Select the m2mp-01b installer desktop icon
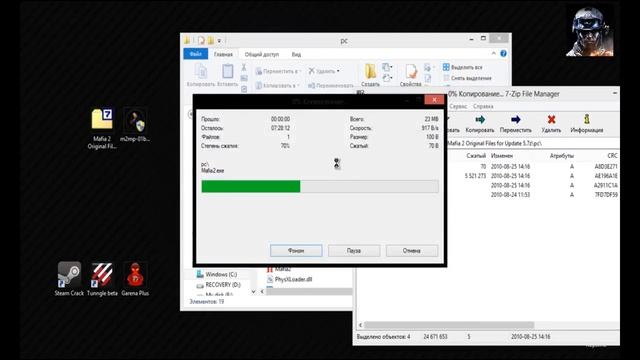This screenshot has height=360, width=640. pos(135,125)
